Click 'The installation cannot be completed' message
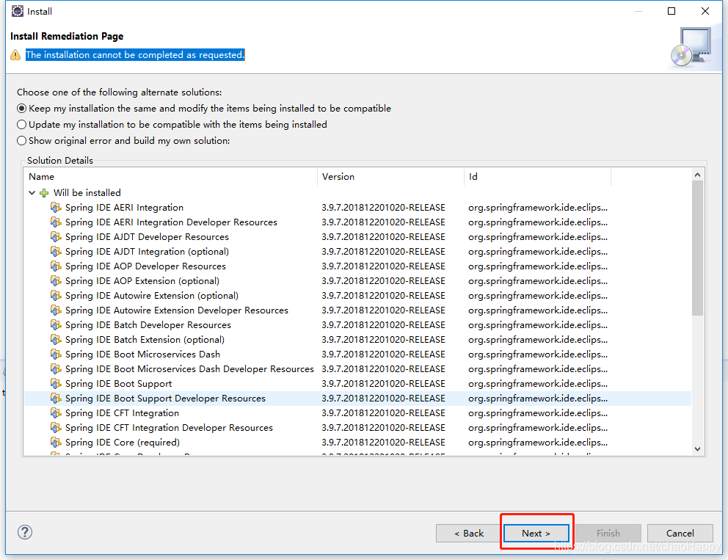 134,55
